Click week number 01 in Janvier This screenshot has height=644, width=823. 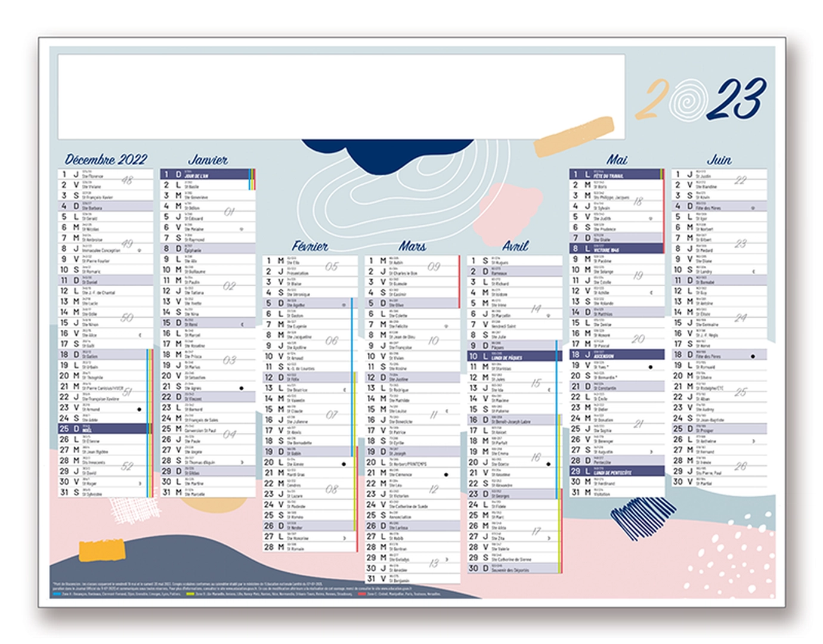coord(229,212)
